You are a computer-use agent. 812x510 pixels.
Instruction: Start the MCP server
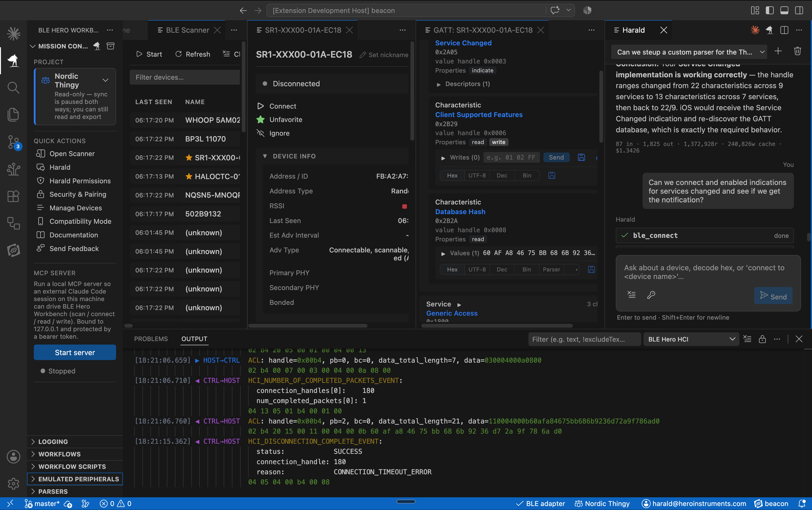point(75,353)
